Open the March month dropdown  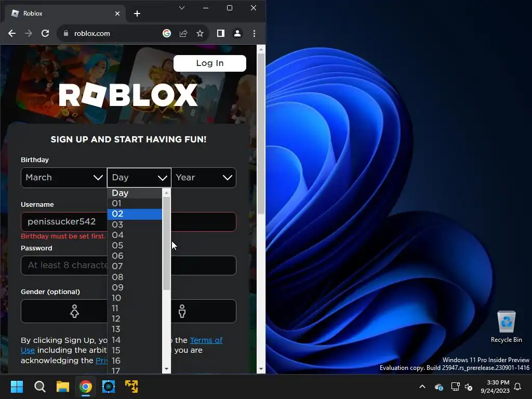coord(64,178)
